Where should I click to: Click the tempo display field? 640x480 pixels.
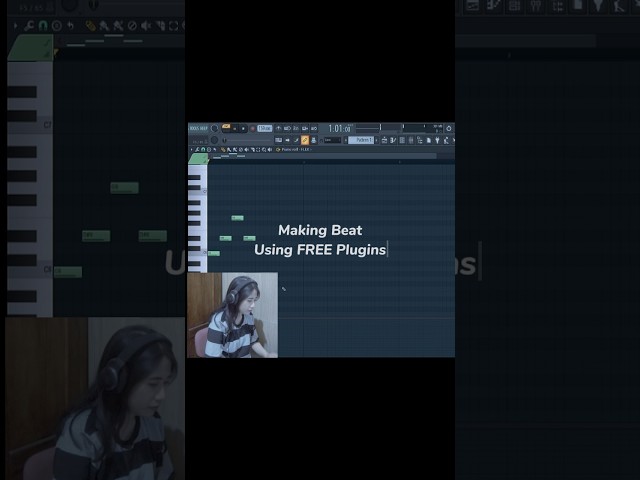tap(264, 129)
